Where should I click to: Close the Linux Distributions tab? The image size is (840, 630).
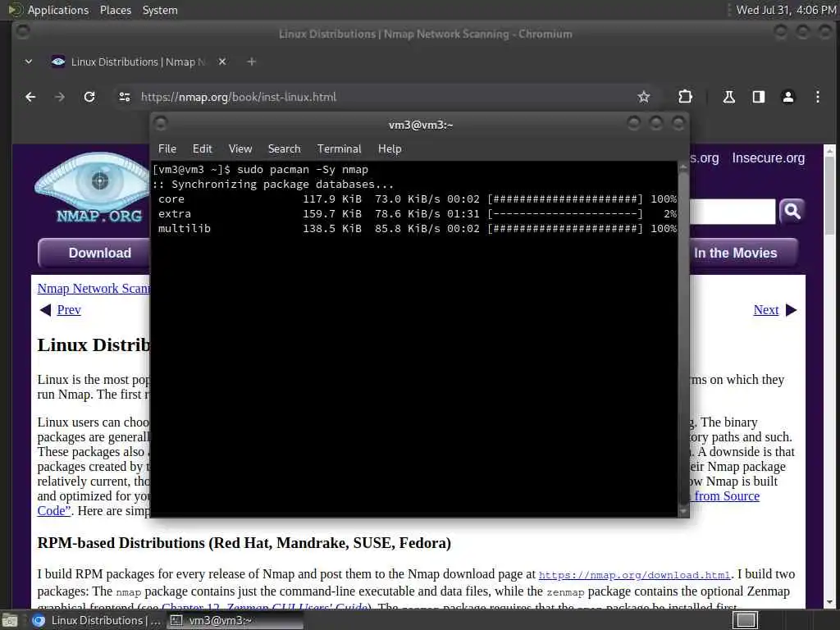click(222, 62)
